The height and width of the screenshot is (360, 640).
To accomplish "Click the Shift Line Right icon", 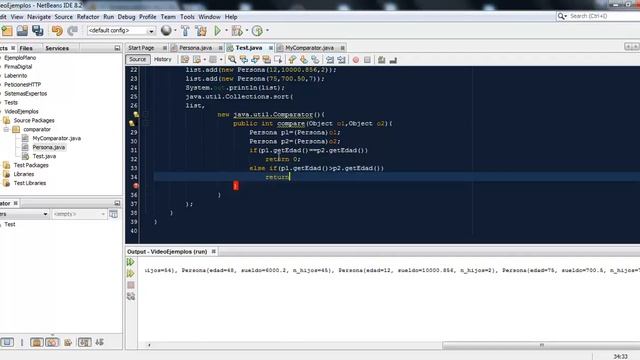I will (341, 60).
